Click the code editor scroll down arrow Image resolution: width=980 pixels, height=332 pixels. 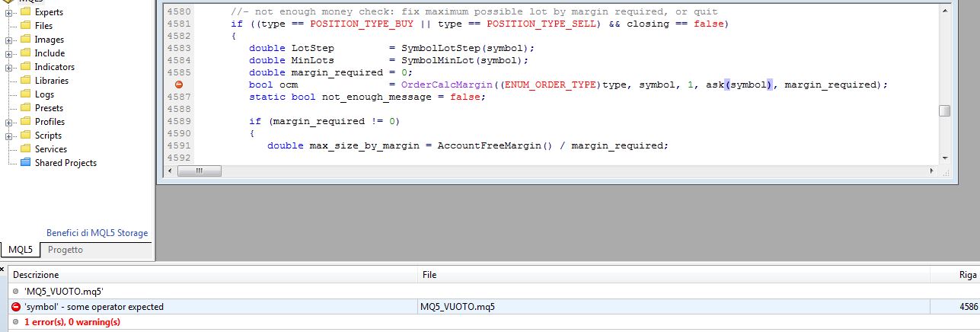(944, 158)
